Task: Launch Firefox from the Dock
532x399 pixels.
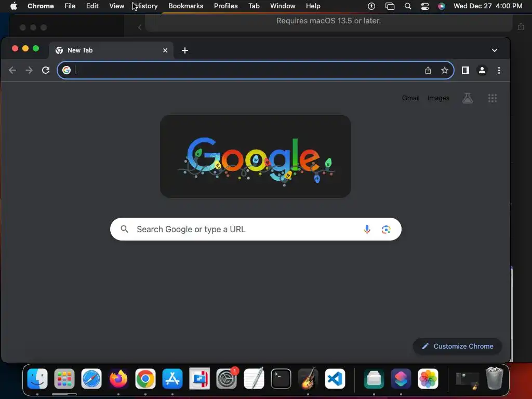Action: coord(118,379)
